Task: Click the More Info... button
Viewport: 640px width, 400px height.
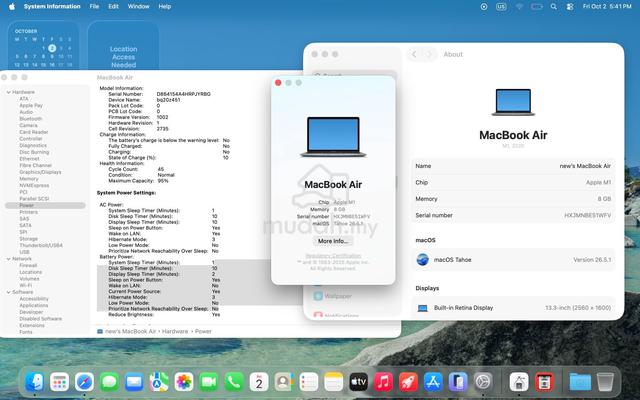Action: point(333,241)
